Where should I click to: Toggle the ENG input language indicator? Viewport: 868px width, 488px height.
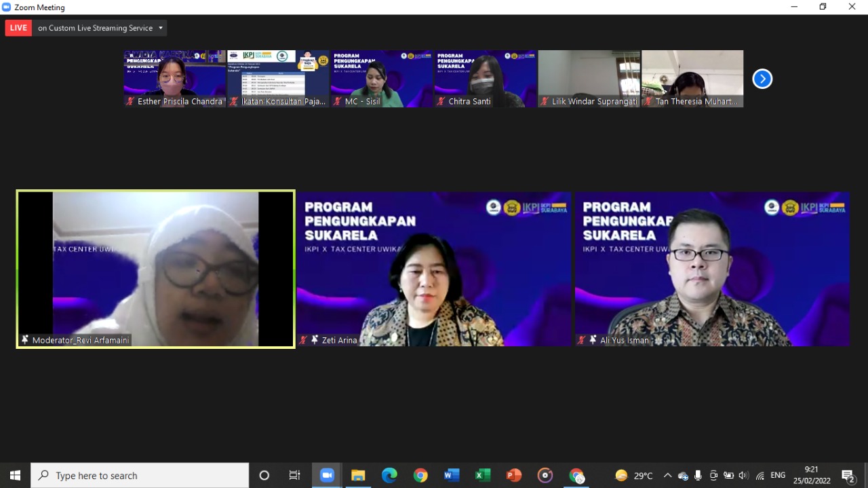pyautogui.click(x=778, y=475)
